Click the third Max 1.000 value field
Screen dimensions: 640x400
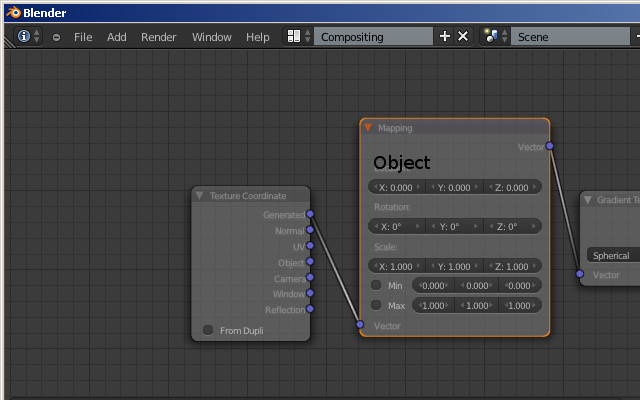pos(520,305)
